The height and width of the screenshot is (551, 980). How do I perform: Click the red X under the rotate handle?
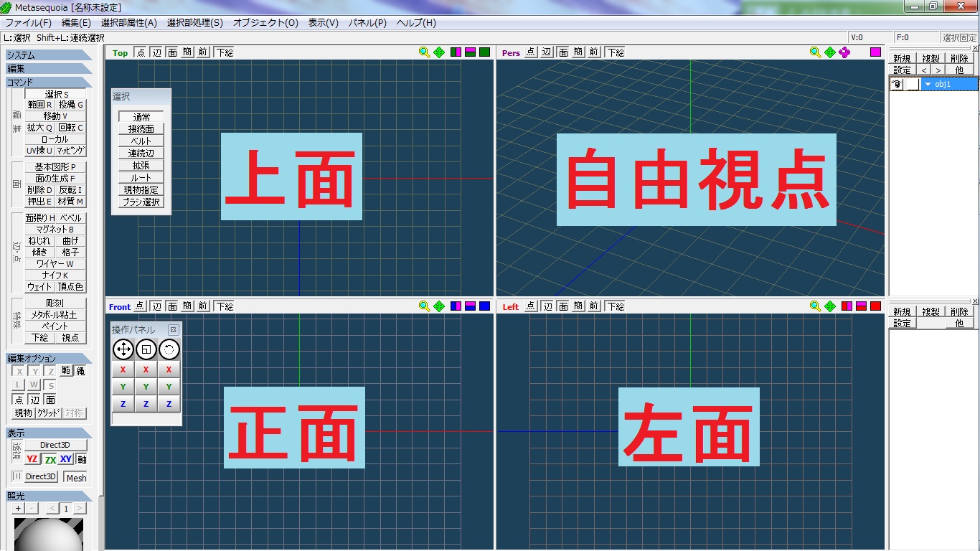pyautogui.click(x=169, y=369)
